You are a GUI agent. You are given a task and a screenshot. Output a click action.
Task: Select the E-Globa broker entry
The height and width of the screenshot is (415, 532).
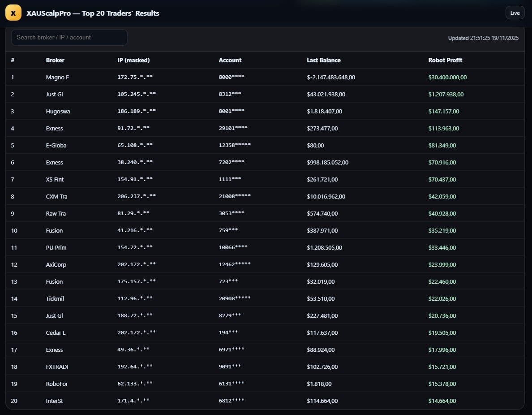(56, 146)
